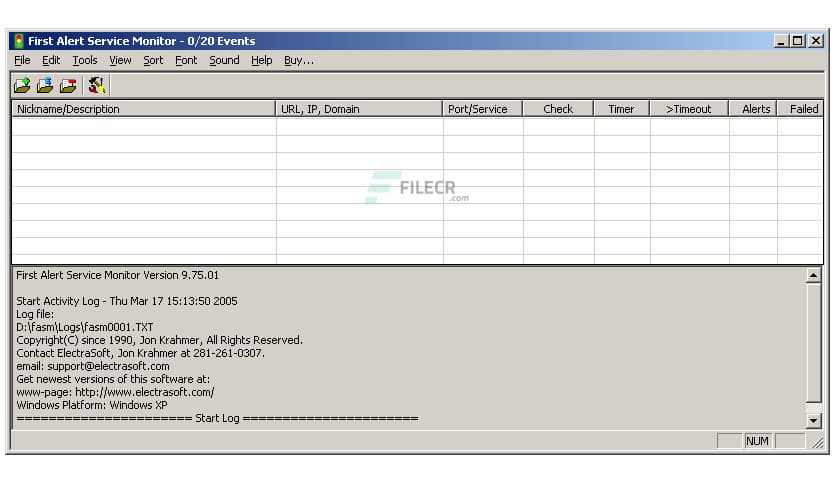
Task: Click the 'Get newest versions of this software at:' line
Action: click(113, 379)
